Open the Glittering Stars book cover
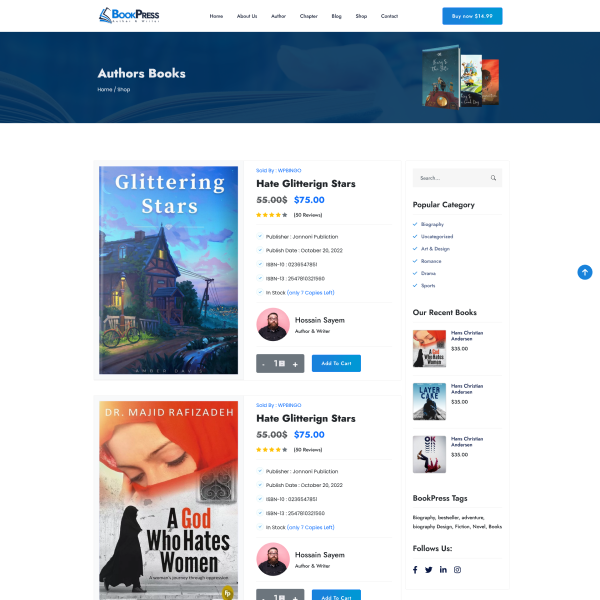The height and width of the screenshot is (600, 600). pos(168,270)
